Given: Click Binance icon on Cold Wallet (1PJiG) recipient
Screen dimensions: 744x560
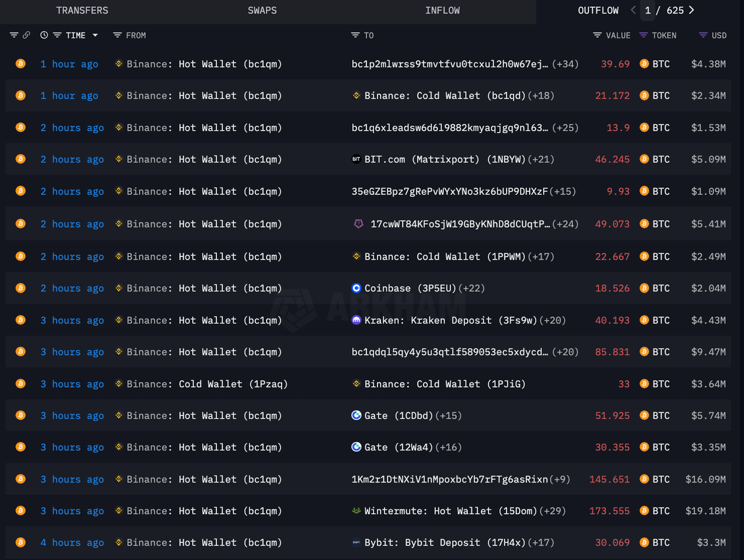Looking at the screenshot, I should tap(356, 383).
